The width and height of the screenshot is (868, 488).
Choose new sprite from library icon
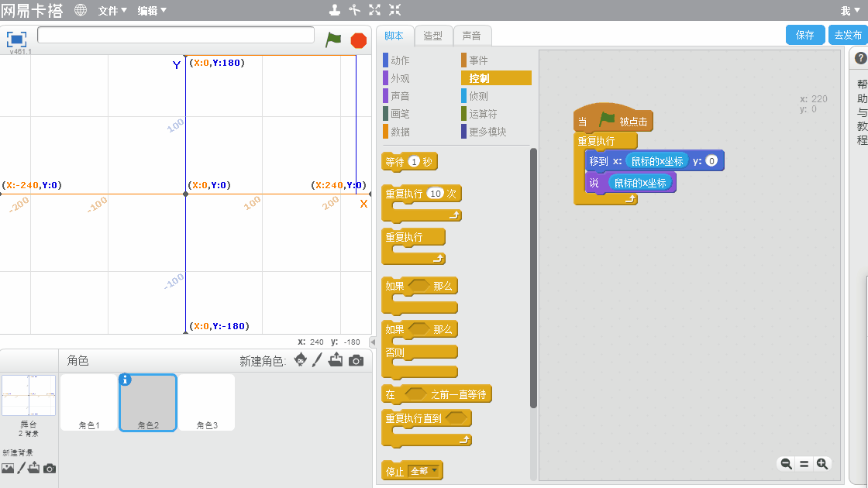point(300,360)
